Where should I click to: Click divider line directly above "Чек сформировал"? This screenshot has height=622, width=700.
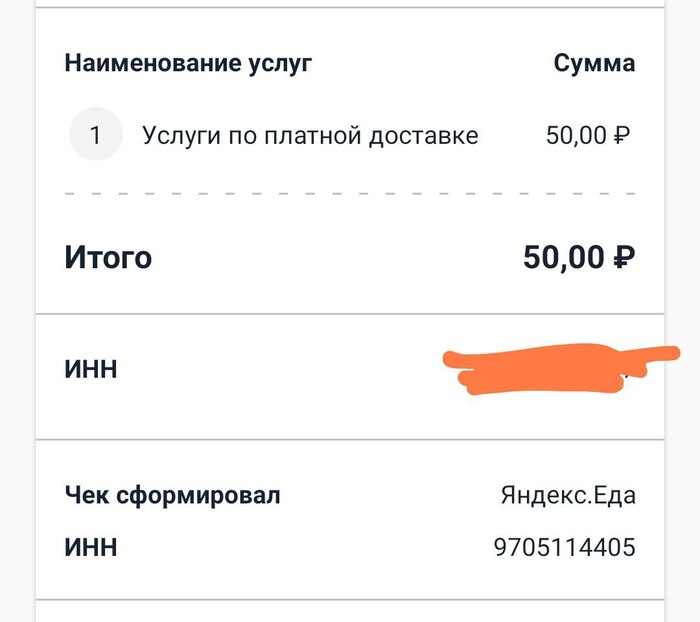pos(350,439)
